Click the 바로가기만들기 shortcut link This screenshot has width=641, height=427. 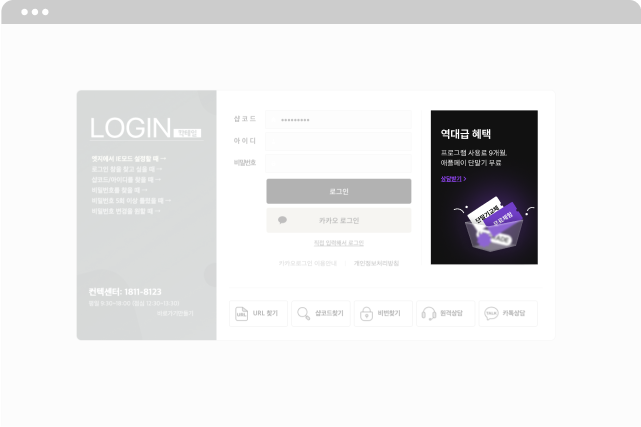(x=175, y=313)
